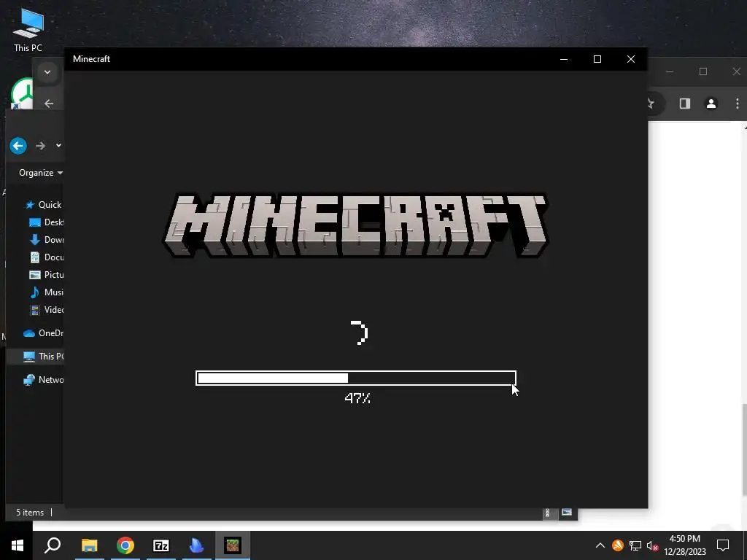Image resolution: width=747 pixels, height=560 pixels.
Task: Toggle Chrome side panel icon
Action: click(x=684, y=104)
